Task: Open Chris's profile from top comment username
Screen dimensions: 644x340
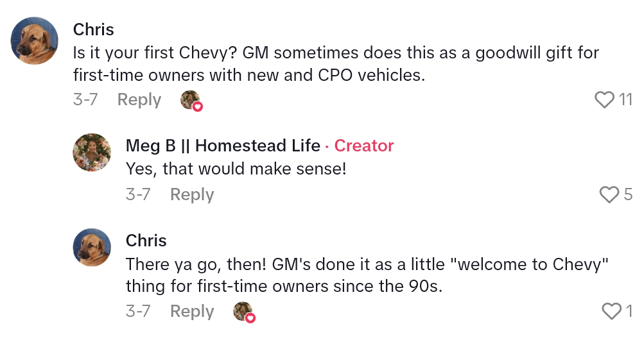Action: click(x=94, y=30)
